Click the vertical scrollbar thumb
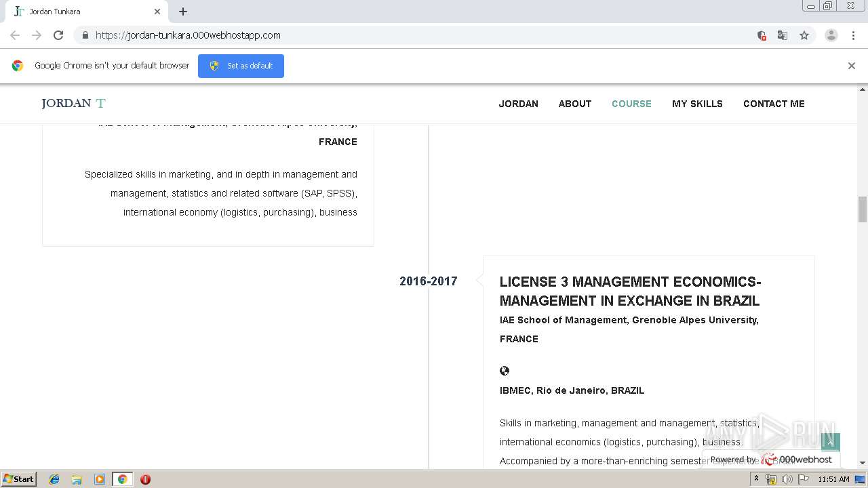The width and height of the screenshot is (868, 488). coord(863,209)
